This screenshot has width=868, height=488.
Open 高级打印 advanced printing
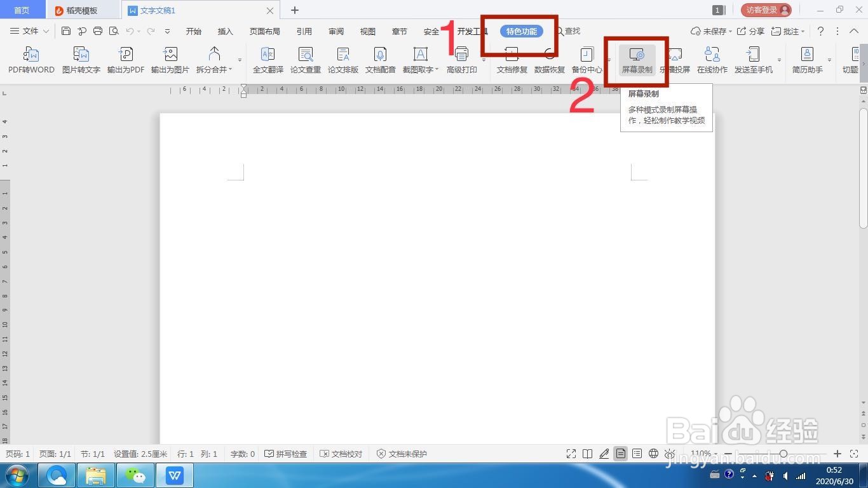point(462,60)
